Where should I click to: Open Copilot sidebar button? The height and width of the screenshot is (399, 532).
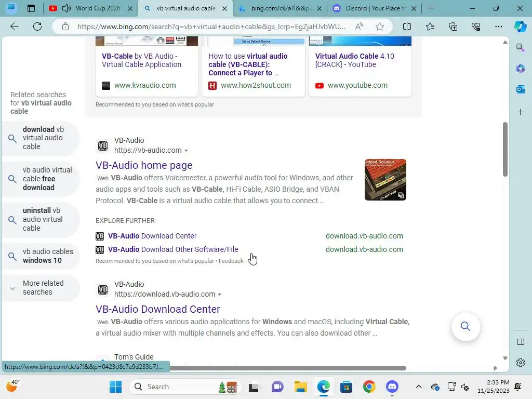click(x=520, y=26)
